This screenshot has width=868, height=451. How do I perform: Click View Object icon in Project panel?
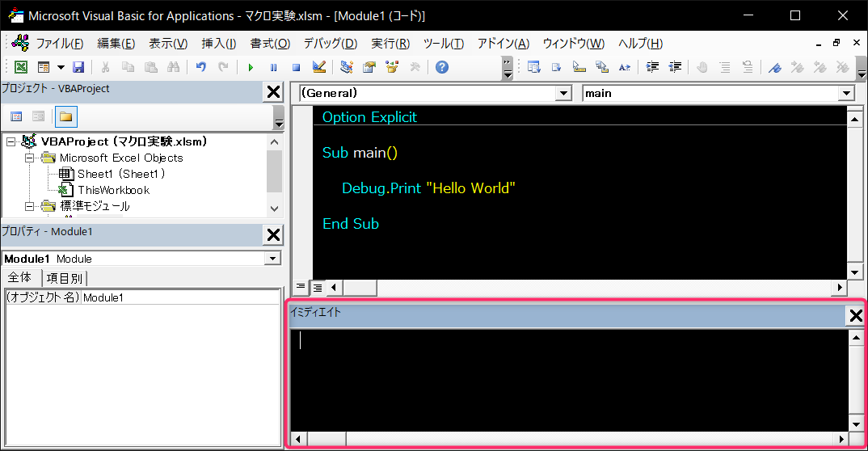[x=38, y=116]
